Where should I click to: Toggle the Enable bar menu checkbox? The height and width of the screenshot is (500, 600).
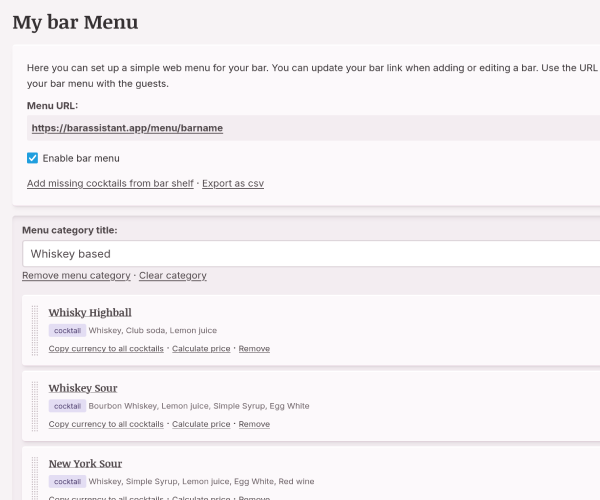33,158
